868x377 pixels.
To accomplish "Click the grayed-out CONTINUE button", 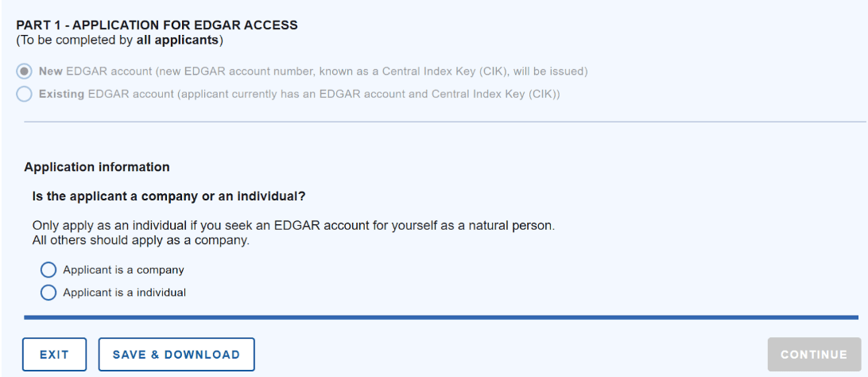I will click(814, 354).
